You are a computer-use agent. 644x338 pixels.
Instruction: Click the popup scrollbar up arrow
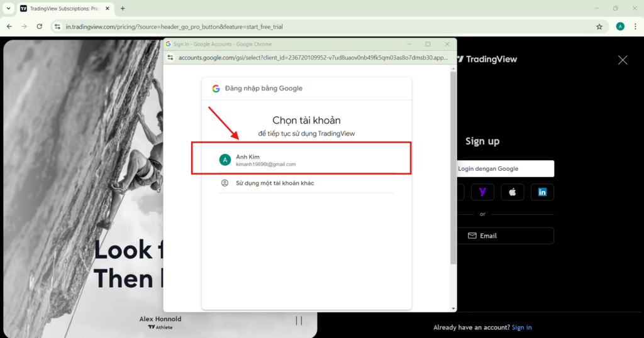[453, 69]
